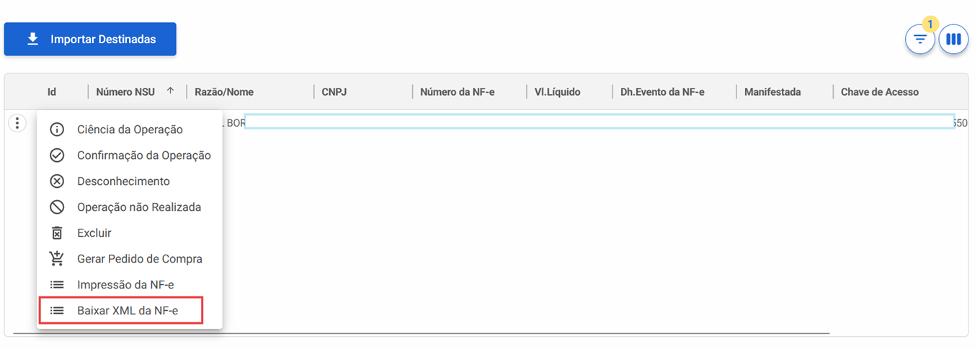980x349 pixels.
Task: Click Dh.Evento da NF-e column header
Action: pyautogui.click(x=662, y=92)
